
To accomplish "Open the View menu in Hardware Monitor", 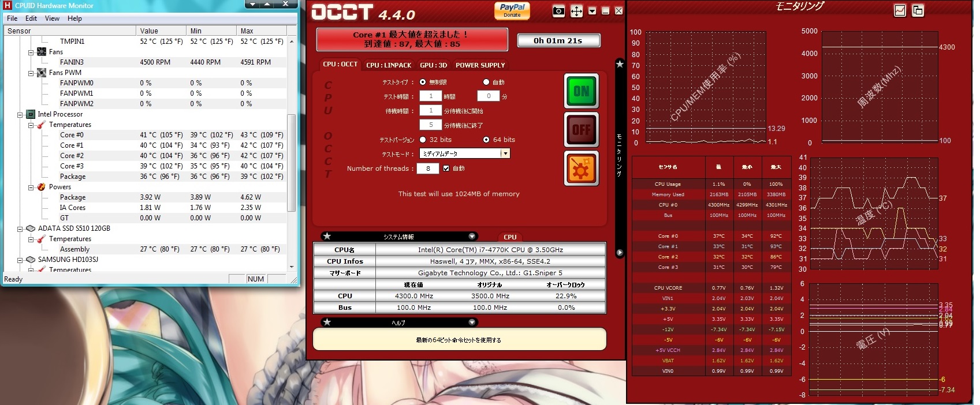I will pos(52,18).
